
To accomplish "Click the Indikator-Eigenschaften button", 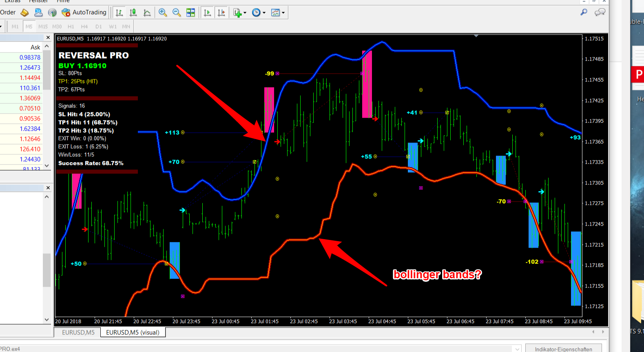I will (x=563, y=349).
